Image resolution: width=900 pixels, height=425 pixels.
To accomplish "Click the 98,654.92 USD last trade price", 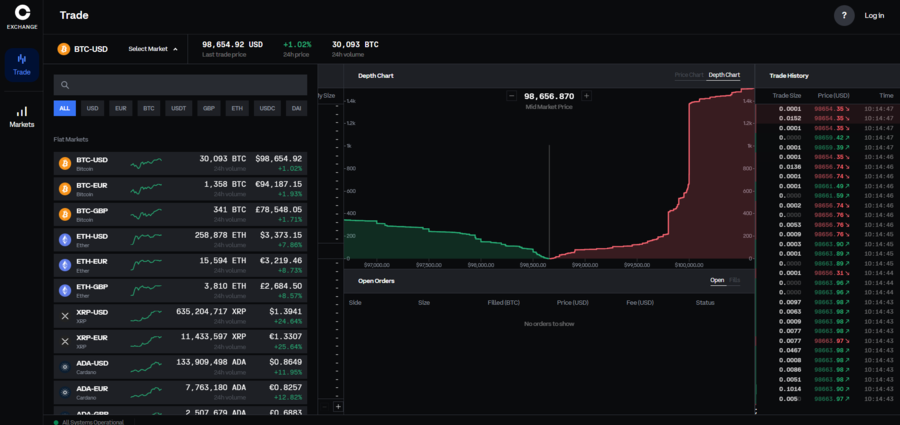I will (232, 44).
